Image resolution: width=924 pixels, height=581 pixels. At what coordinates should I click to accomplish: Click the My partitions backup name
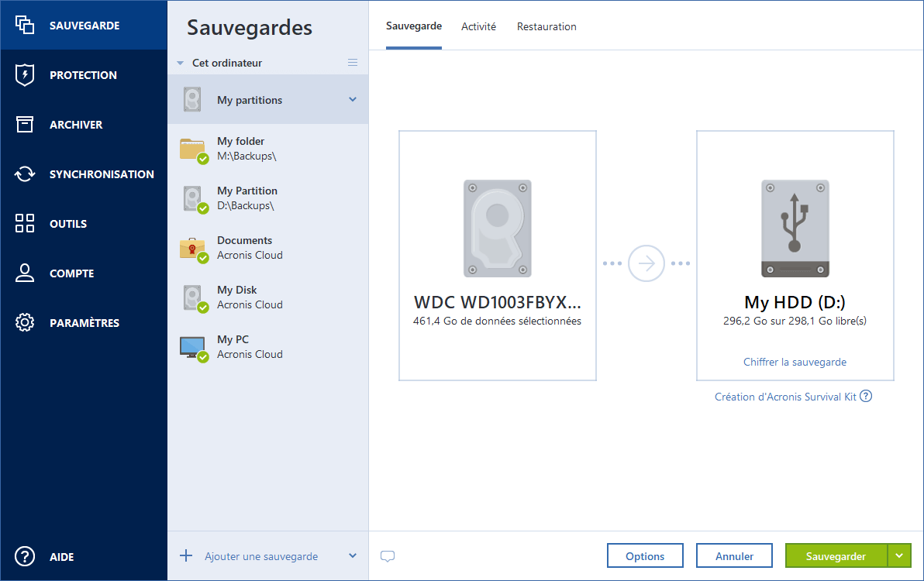[x=250, y=100]
